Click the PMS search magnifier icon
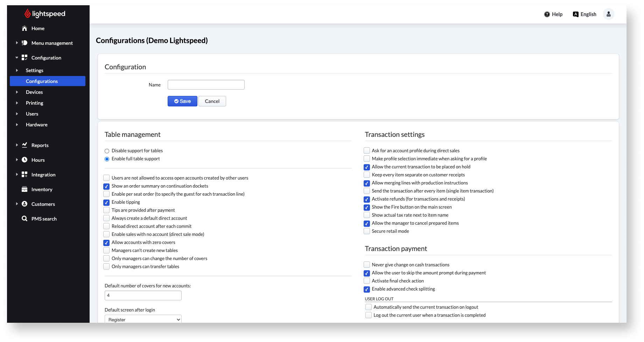Image resolution: width=644 pixels, height=342 pixels. pos(24,219)
